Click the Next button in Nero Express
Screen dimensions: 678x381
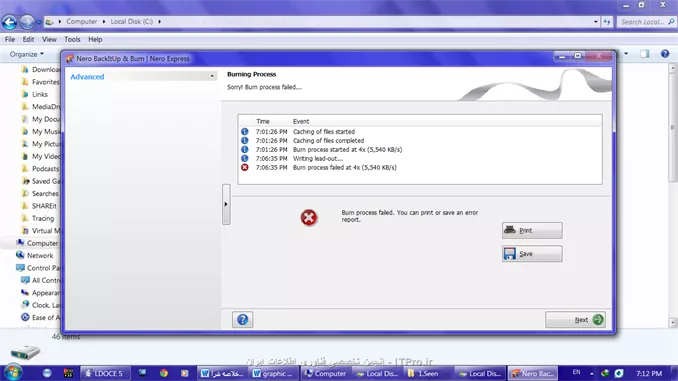point(575,320)
